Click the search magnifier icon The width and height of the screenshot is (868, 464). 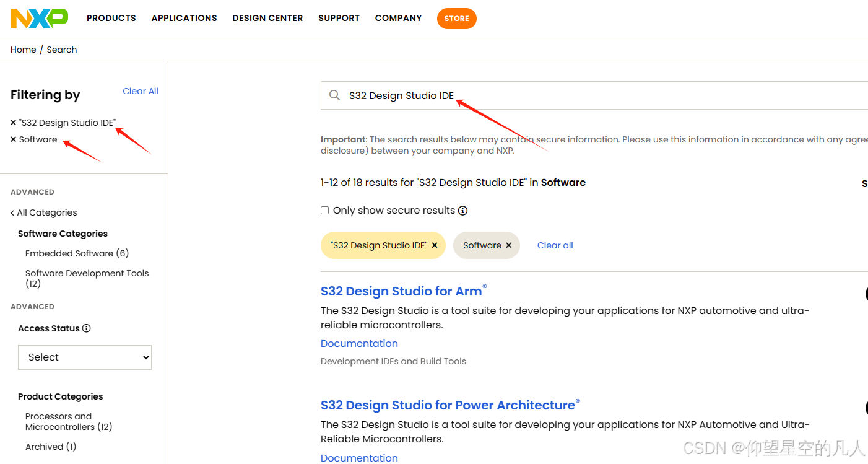335,95
